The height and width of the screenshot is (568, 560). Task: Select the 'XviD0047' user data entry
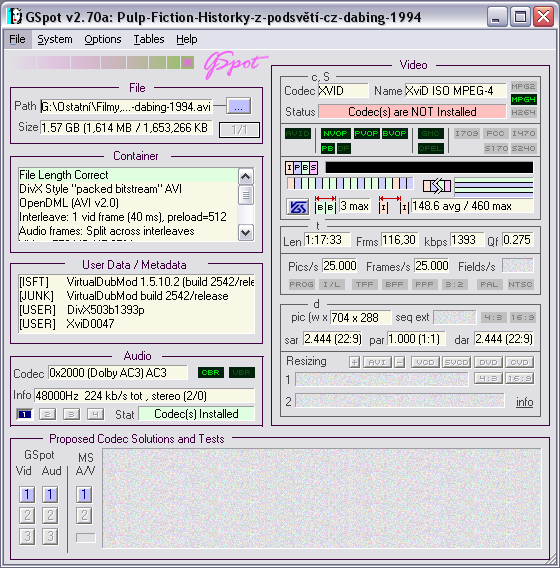[90, 323]
